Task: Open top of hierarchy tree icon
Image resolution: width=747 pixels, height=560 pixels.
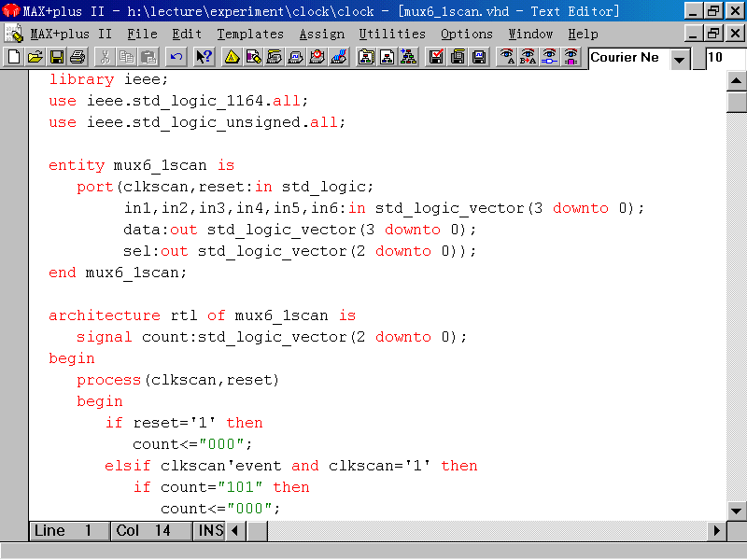Action: 409,57
